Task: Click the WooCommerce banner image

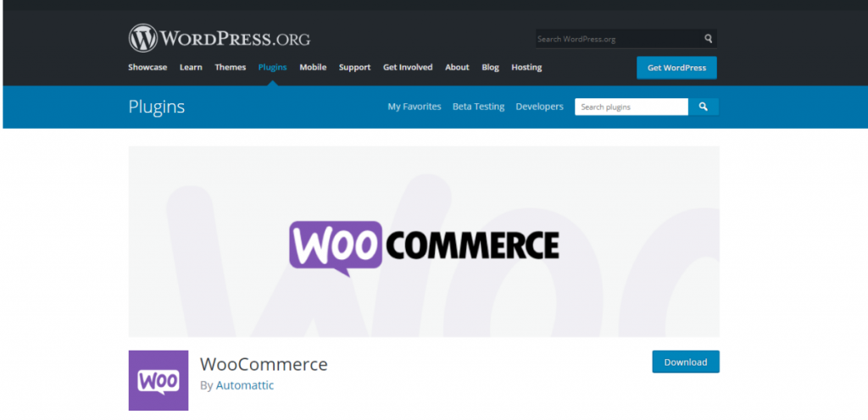Action: coord(424,241)
